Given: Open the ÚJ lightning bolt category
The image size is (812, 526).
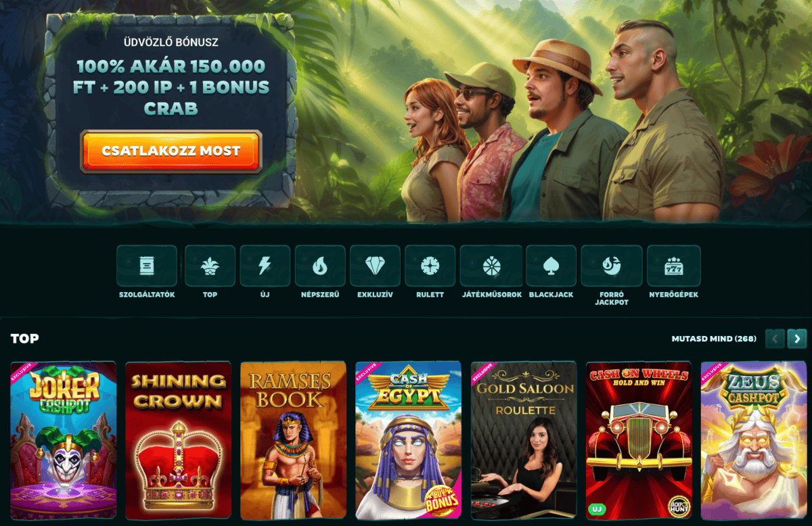Looking at the screenshot, I should (265, 266).
